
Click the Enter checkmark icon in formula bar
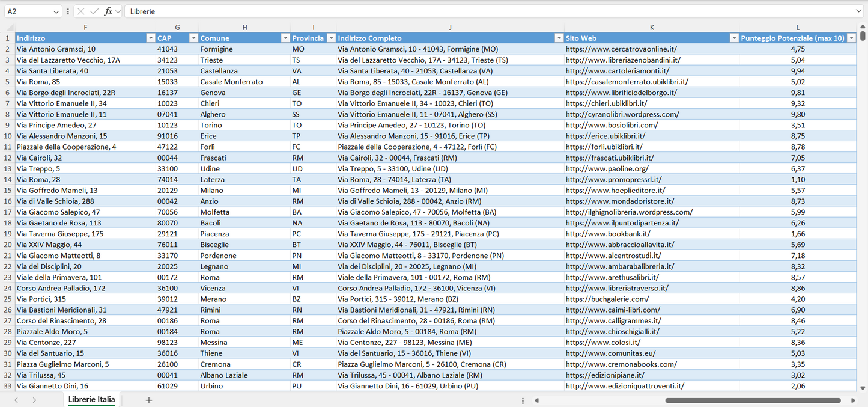pyautogui.click(x=94, y=11)
